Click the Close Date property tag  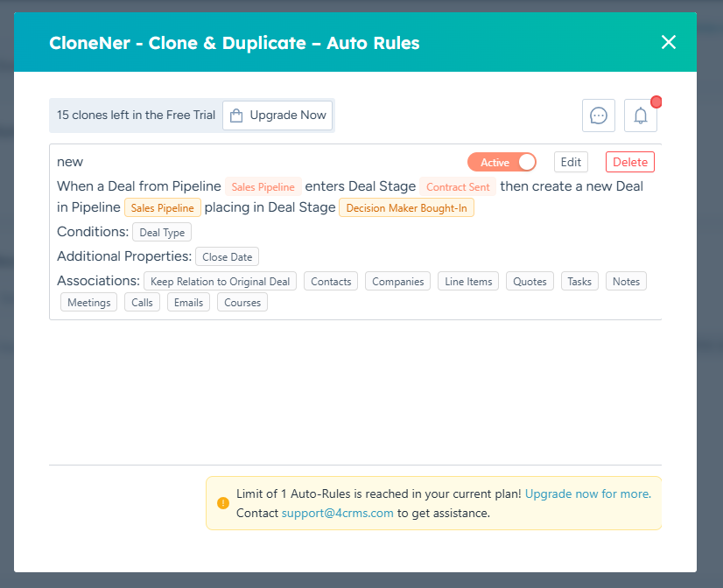228,256
